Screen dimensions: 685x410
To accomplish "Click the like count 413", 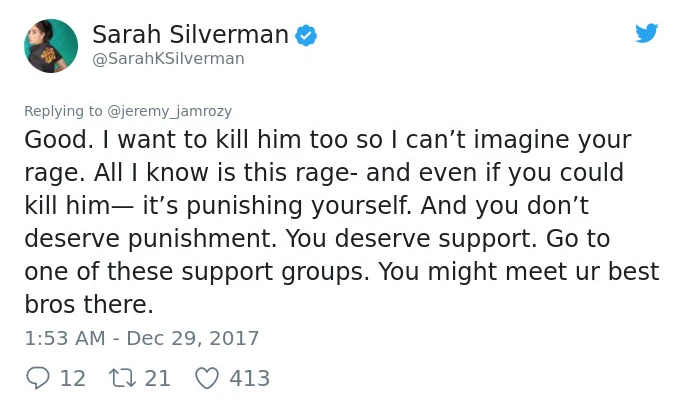I will coord(249,378).
